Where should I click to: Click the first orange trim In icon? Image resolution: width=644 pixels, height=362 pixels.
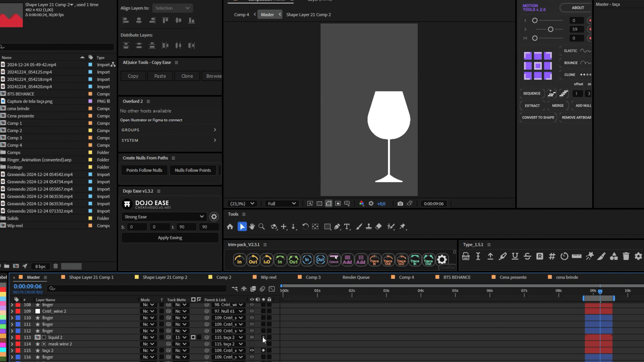pos(239,260)
